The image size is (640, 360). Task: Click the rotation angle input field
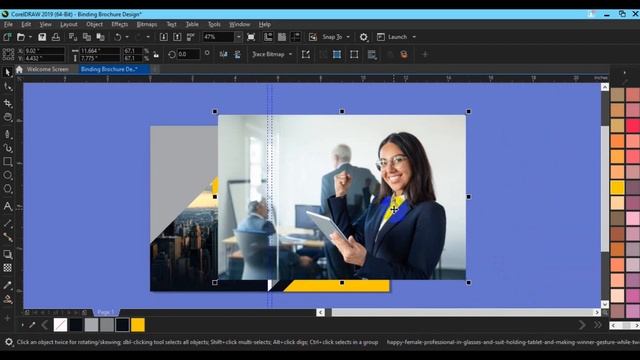[189, 54]
